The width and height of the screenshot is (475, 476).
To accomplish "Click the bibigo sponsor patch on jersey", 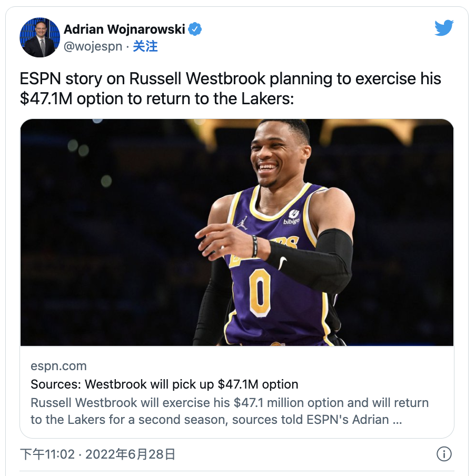I will point(292,217).
